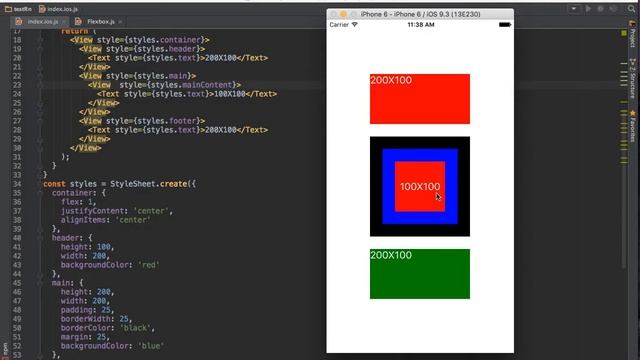Image resolution: width=640 pixels, height=360 pixels.
Task: Click the Wi-Fi icon in simulator status bar
Action: [x=355, y=24]
